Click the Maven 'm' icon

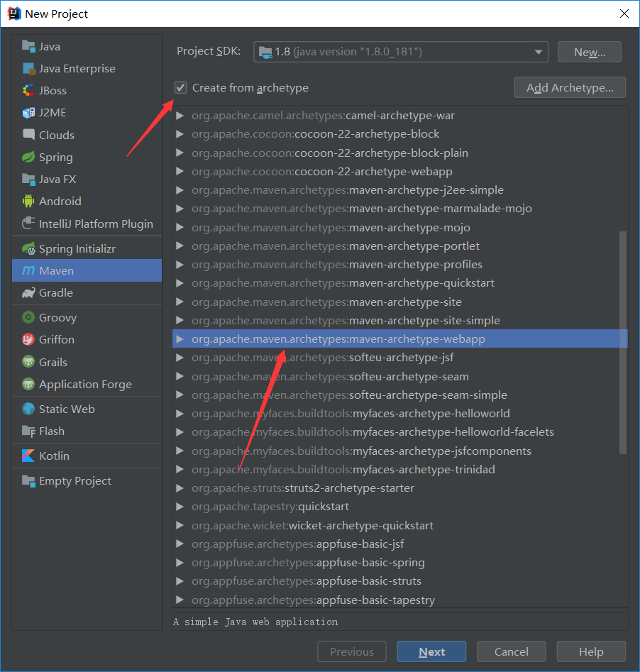[28, 270]
